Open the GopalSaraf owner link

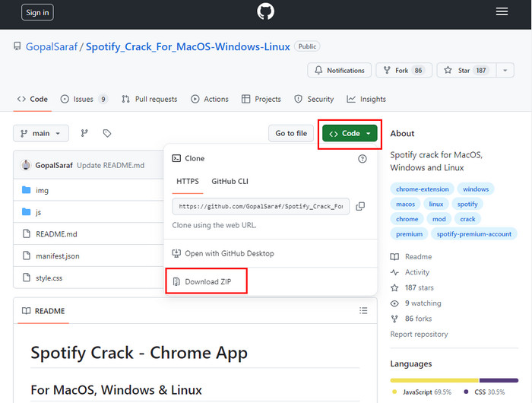[52, 46]
